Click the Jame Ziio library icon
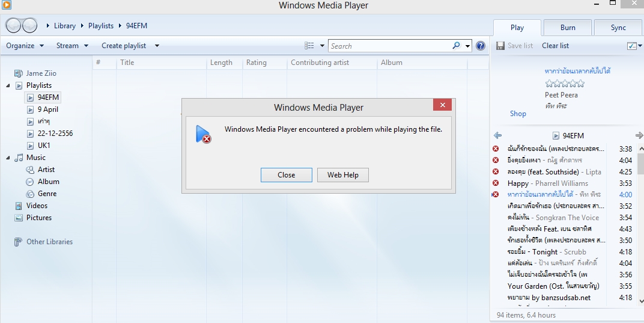Viewport: 644px width, 323px height. [x=19, y=73]
